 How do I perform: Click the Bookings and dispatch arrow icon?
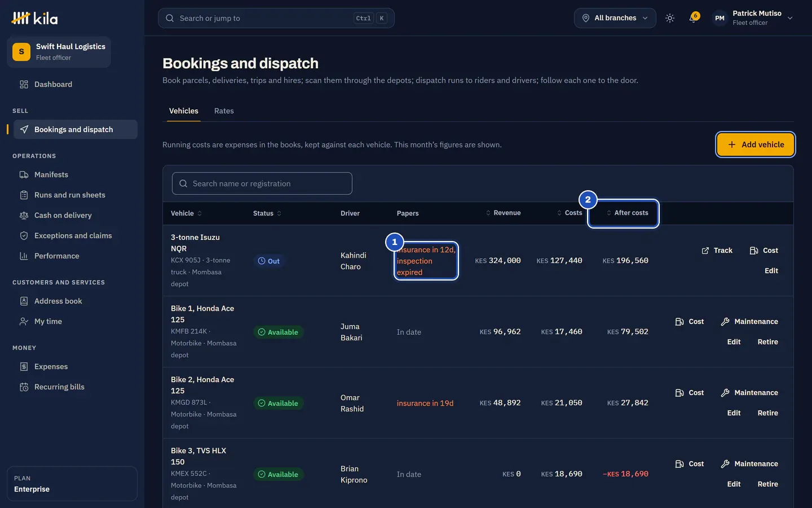24,130
